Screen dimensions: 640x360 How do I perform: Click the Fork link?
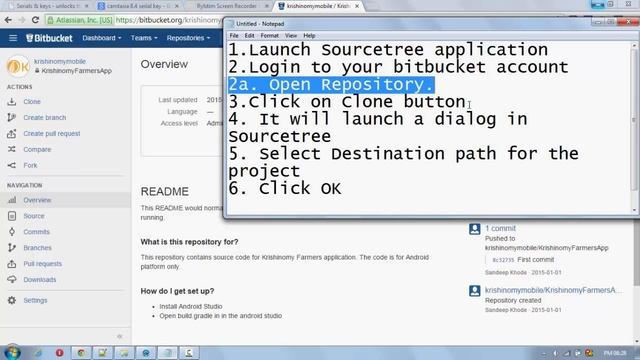(30, 165)
